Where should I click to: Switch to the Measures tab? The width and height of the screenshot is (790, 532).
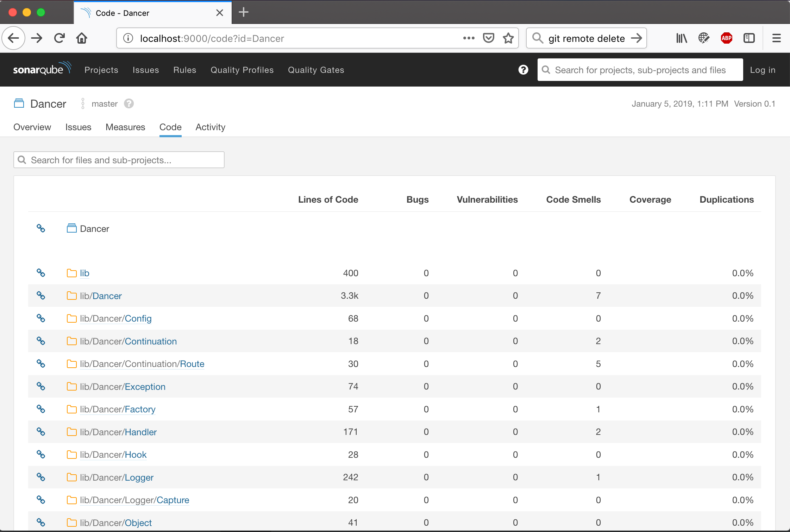click(125, 127)
